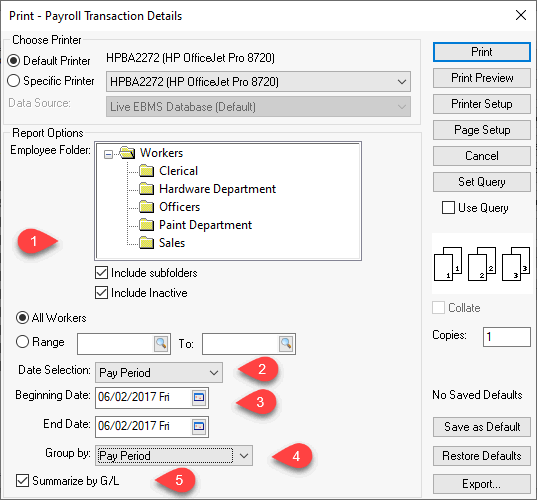
Task: Toggle Summarize by G/L checkbox
Action: click(x=22, y=480)
